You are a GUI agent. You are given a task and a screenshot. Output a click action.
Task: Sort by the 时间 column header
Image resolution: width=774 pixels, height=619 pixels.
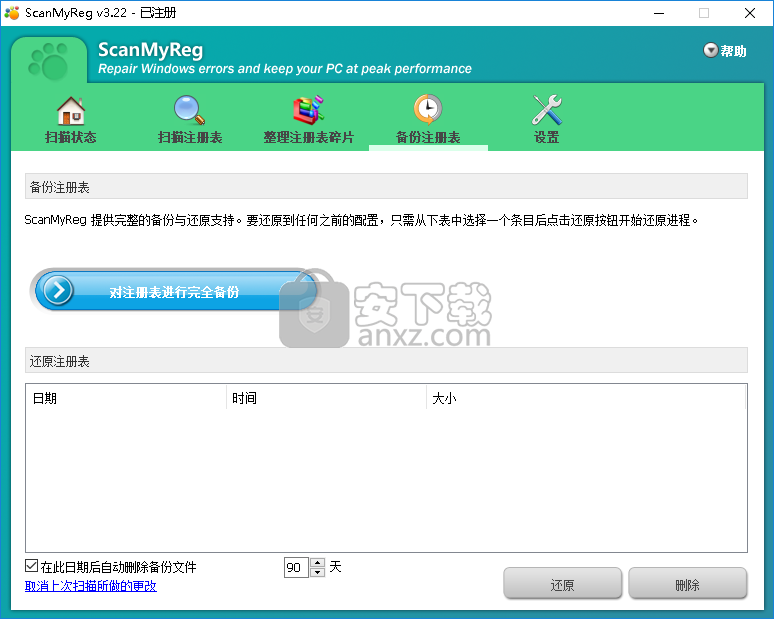coord(326,398)
